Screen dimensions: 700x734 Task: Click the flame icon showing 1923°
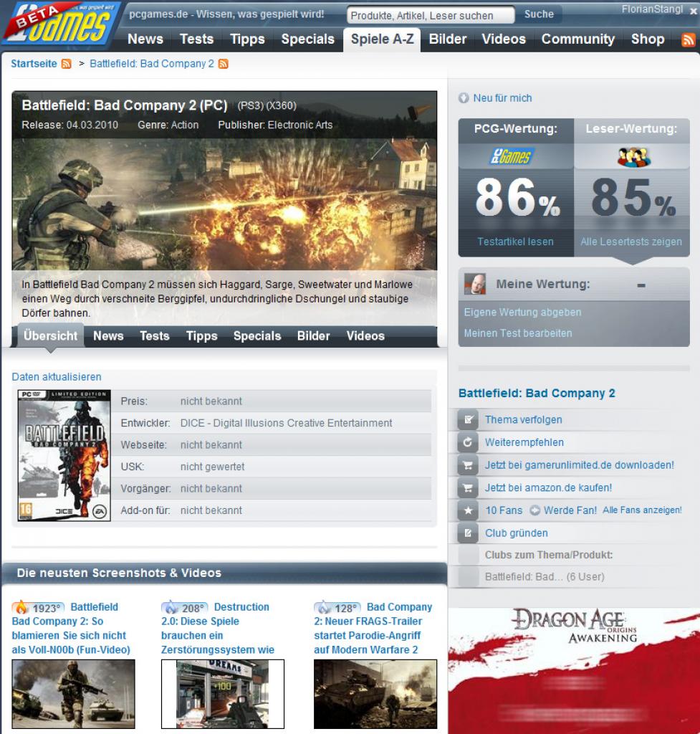click(21, 608)
